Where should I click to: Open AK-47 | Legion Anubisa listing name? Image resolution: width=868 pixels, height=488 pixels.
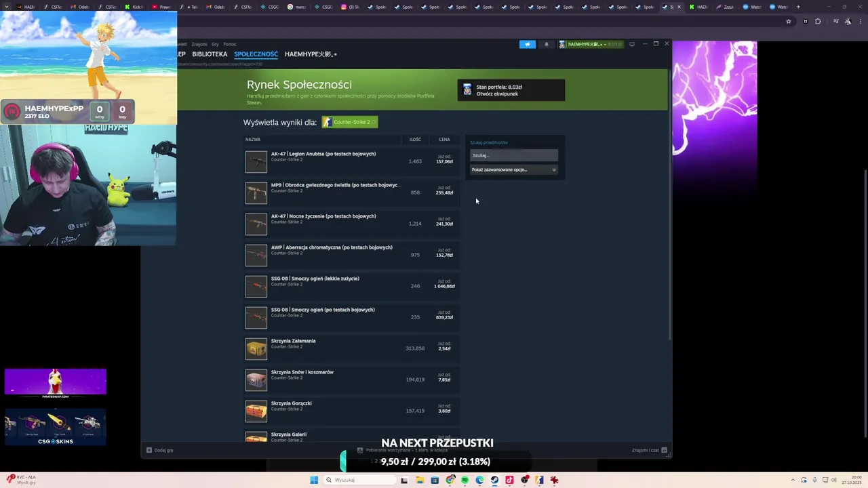click(x=323, y=154)
